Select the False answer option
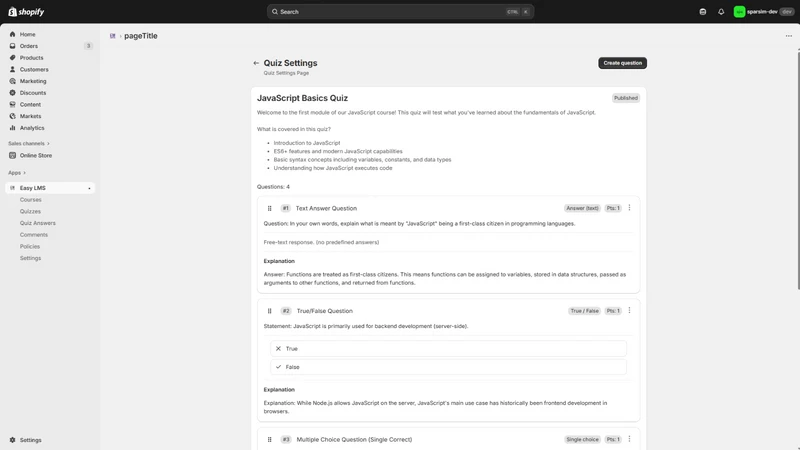Viewport: 800px width, 450px height. pyautogui.click(x=448, y=367)
